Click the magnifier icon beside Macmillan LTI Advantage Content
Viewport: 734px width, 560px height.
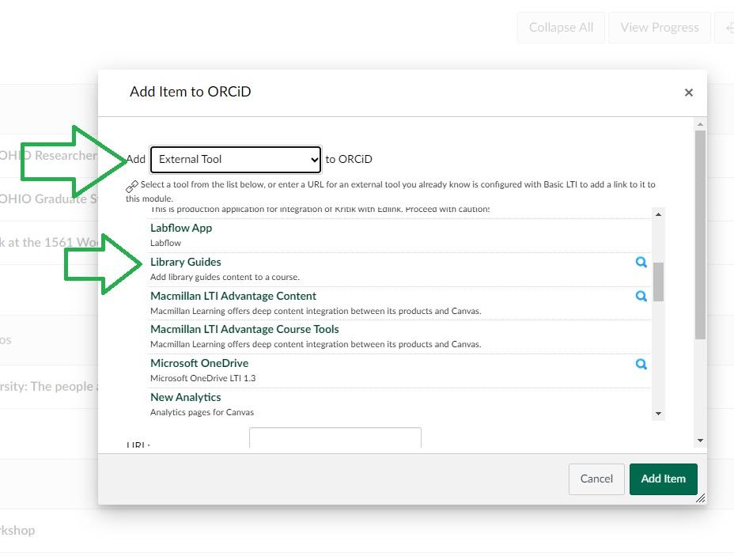point(641,297)
